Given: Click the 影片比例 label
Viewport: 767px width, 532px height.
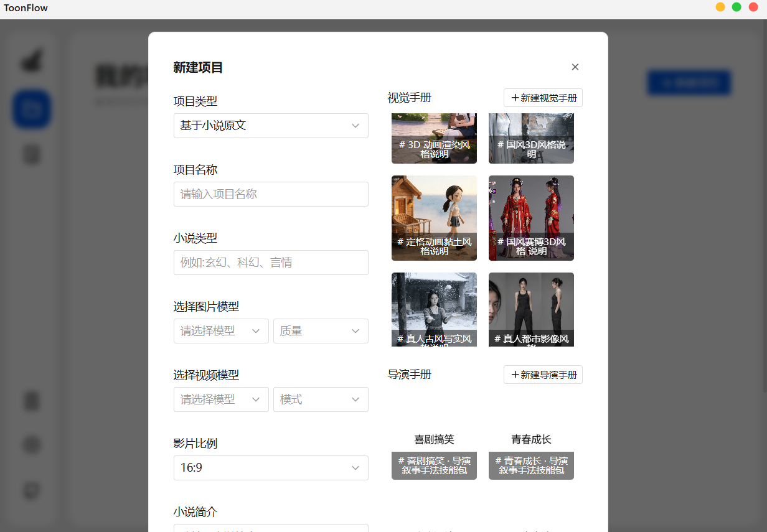Looking at the screenshot, I should (195, 443).
